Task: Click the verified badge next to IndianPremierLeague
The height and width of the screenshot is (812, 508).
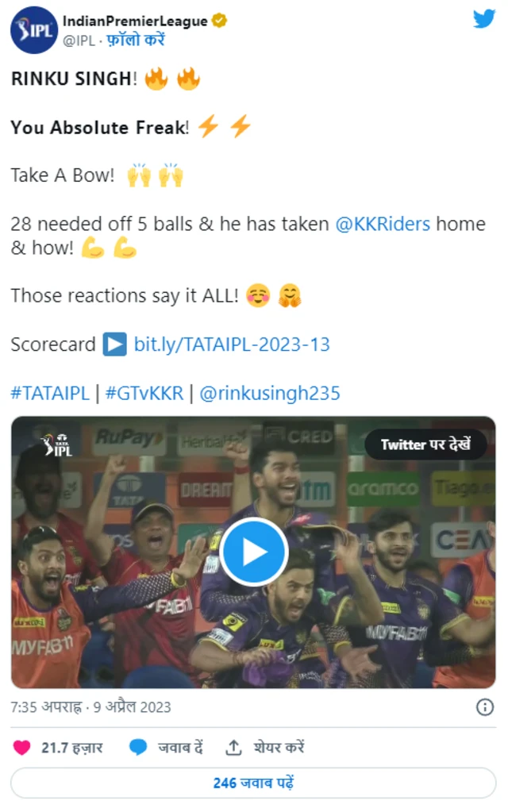Action: (x=220, y=20)
